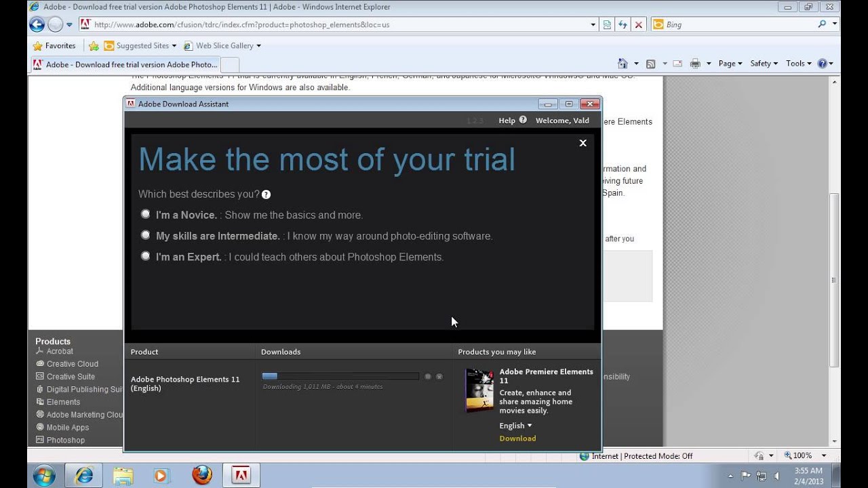Open Windows Media Player from taskbar

click(x=161, y=475)
